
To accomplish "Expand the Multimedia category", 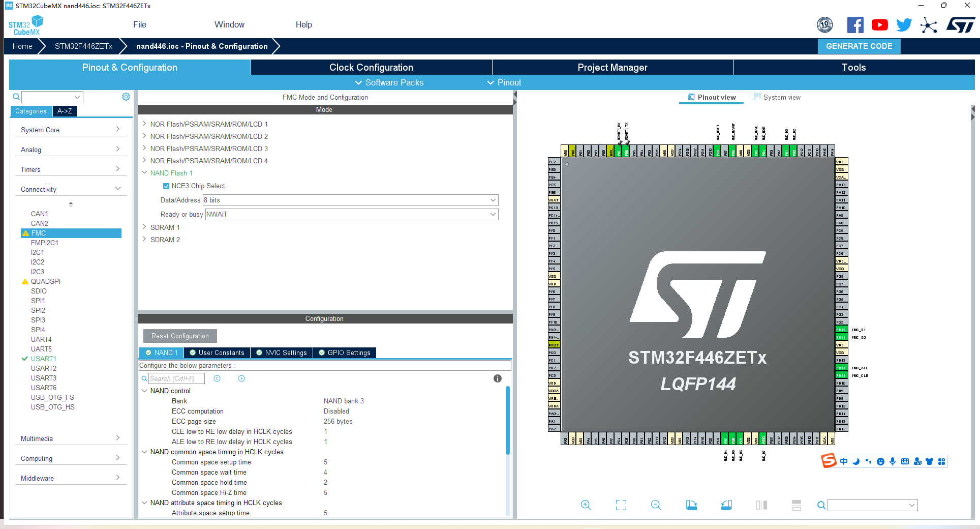I will click(x=71, y=438).
